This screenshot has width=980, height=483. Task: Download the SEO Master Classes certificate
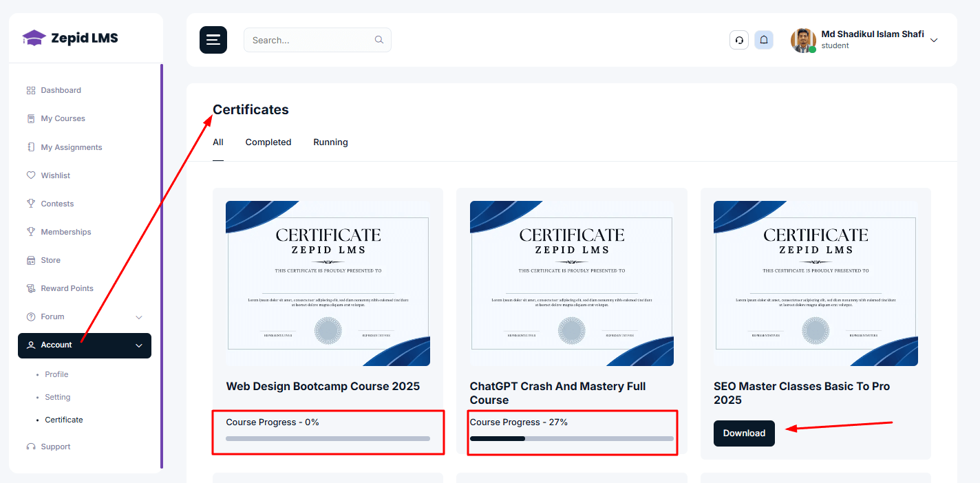tap(744, 433)
